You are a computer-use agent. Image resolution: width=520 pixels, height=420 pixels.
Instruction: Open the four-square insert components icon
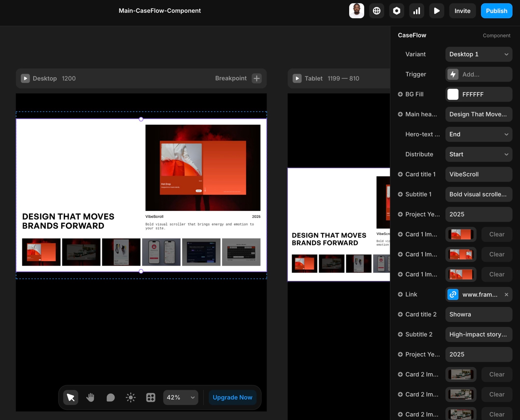pos(151,397)
